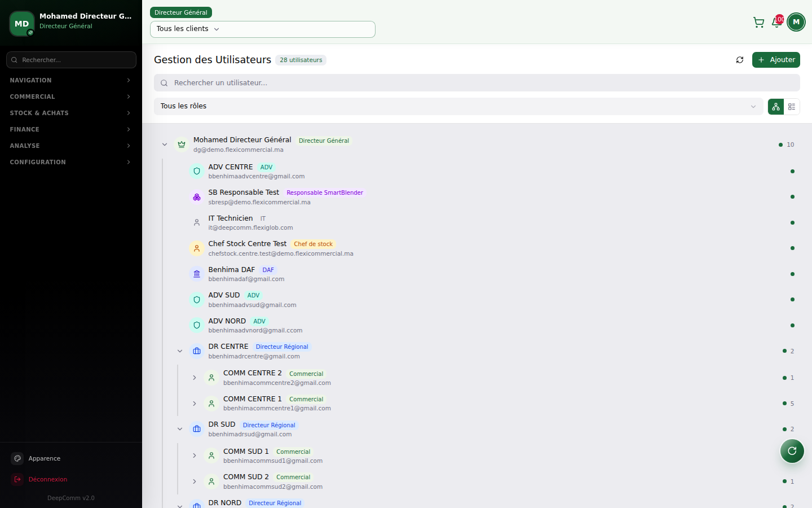This screenshot has height=508, width=812.
Task: Click the Apparence palette icon
Action: coord(17,458)
